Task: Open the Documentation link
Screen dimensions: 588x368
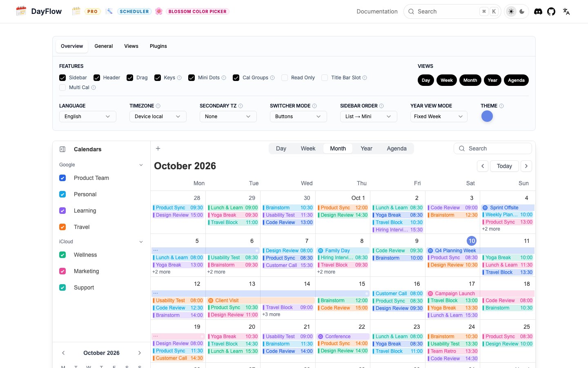Action: pos(377,11)
